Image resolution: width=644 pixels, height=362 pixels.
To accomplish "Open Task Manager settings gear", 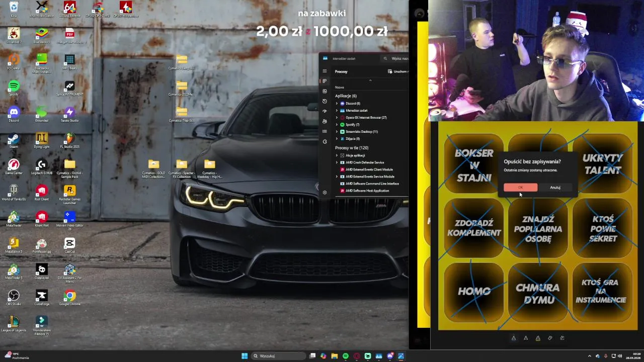I will [x=325, y=193].
